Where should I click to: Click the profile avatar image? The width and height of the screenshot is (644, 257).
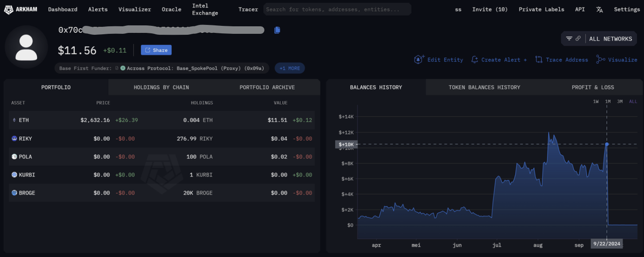pos(26,47)
